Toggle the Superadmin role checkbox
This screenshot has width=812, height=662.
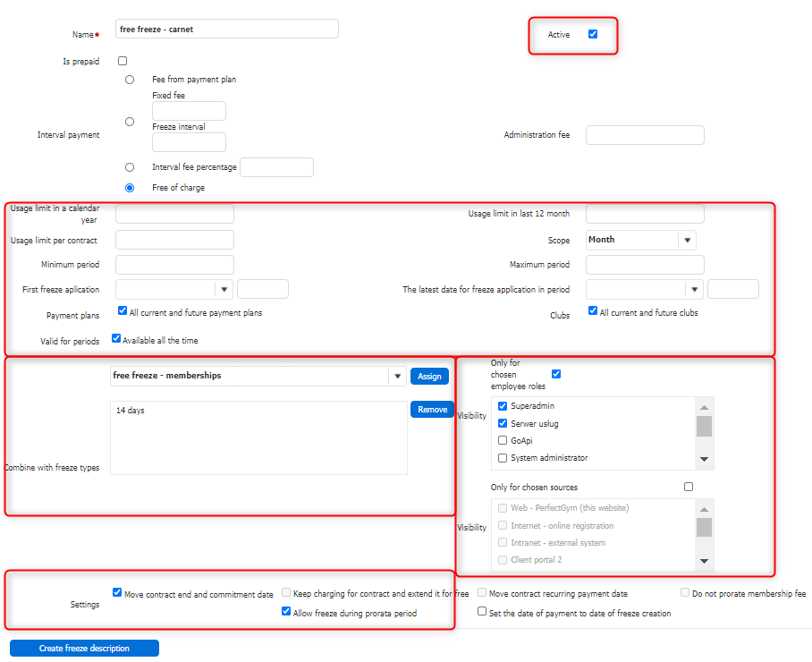tap(503, 406)
